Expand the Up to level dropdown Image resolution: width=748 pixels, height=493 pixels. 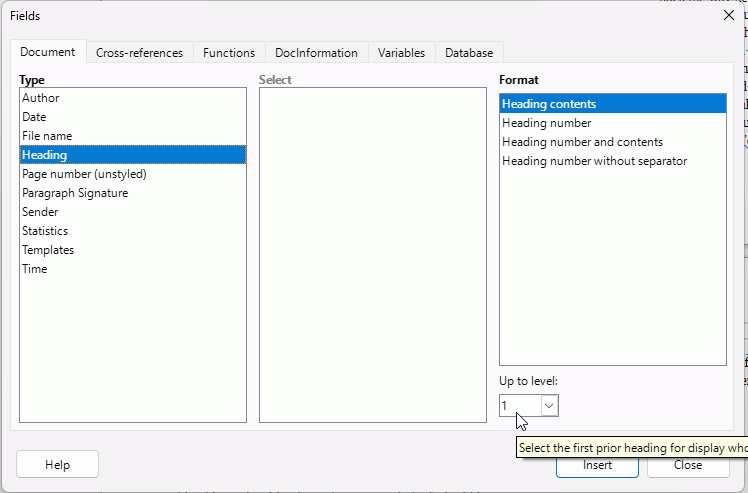[549, 405]
